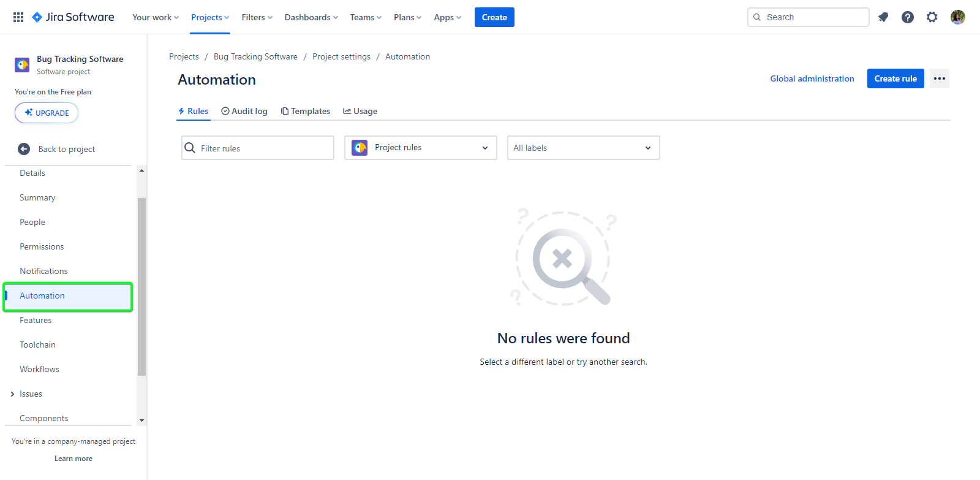The width and height of the screenshot is (980, 480).
Task: Click the user profile avatar
Action: 957,17
